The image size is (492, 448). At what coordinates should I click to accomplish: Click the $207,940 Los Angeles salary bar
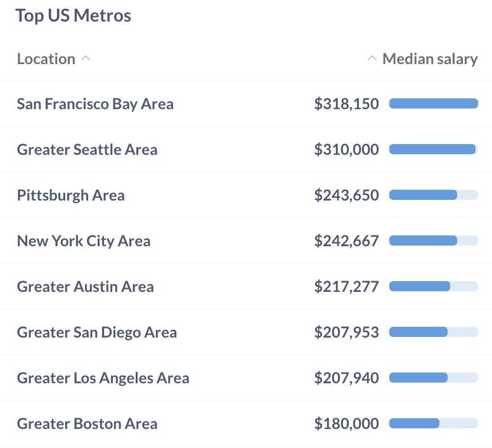(x=433, y=378)
